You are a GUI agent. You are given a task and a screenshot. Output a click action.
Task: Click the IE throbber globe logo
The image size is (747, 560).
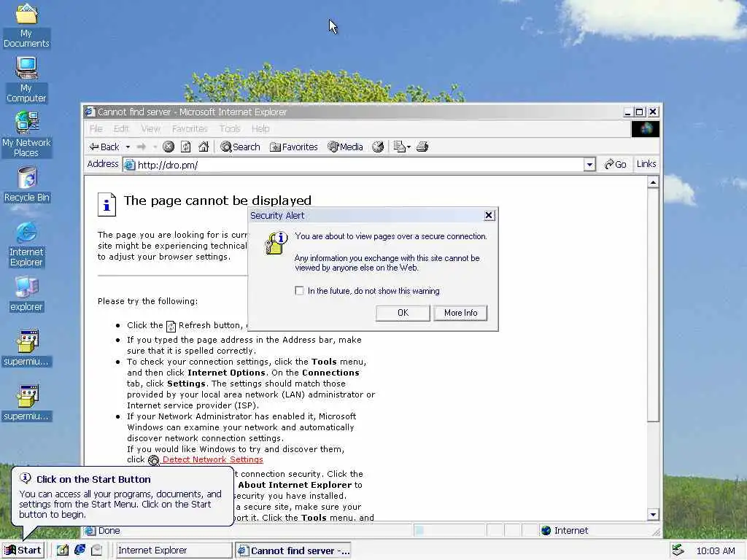646,128
